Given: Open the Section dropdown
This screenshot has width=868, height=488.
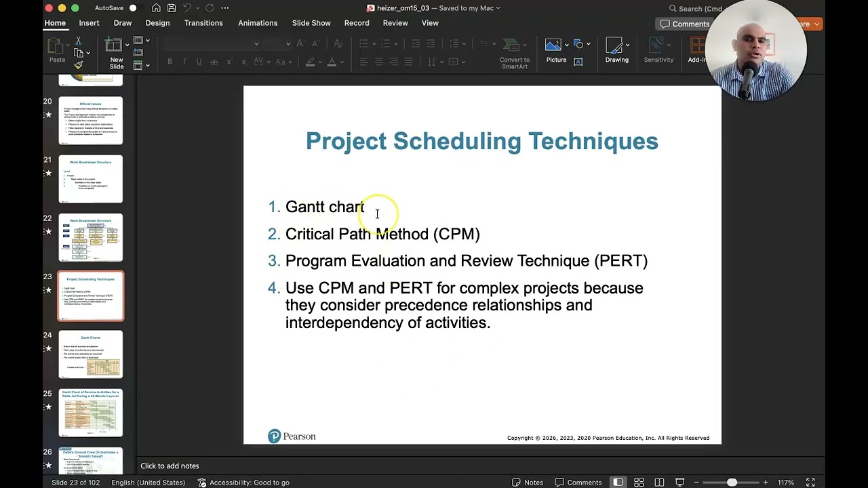Looking at the screenshot, I should 142,66.
